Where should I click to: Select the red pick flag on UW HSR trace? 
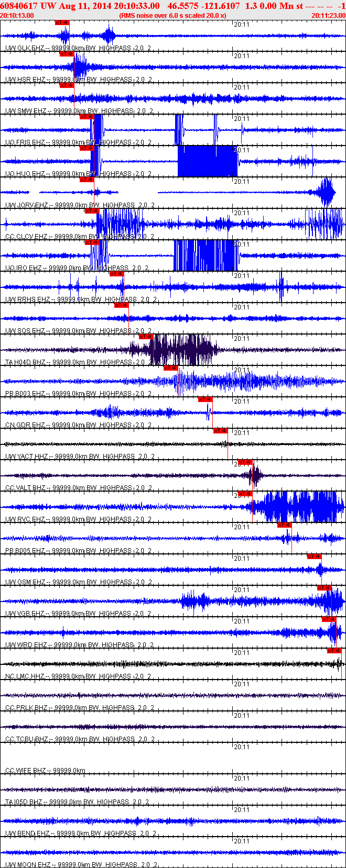point(67,54)
